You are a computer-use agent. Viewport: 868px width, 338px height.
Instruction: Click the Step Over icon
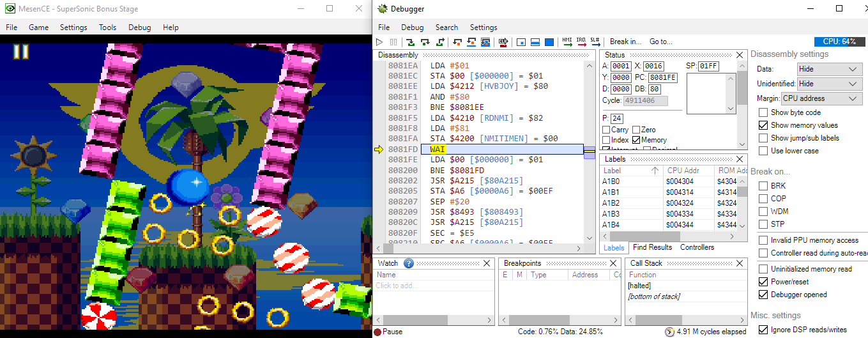[x=425, y=42]
